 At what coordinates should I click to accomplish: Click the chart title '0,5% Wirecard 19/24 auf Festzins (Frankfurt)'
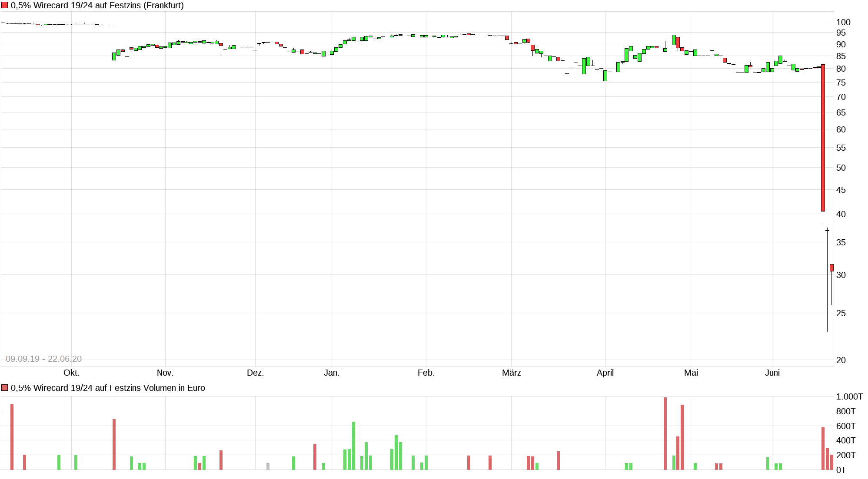pos(97,5)
